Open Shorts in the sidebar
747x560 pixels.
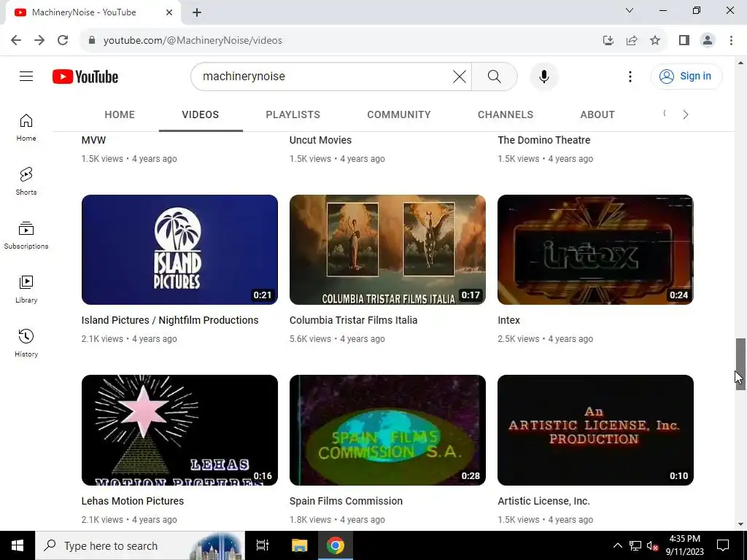[x=26, y=182]
